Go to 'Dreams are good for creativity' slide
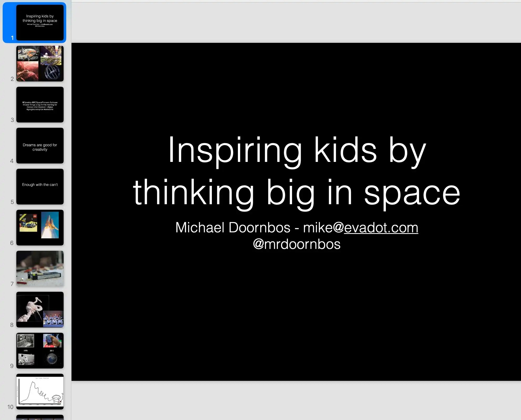 pos(40,146)
